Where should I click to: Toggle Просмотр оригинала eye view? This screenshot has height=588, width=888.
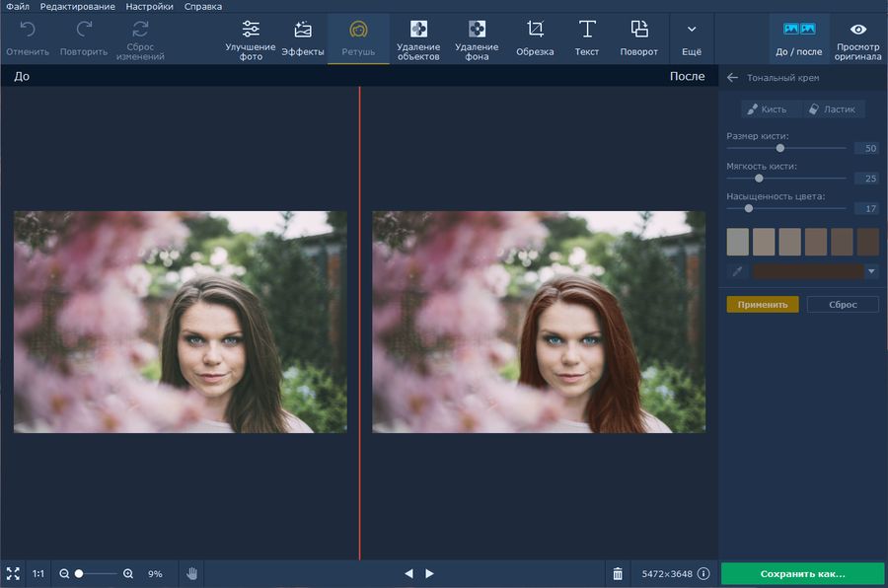[857, 38]
